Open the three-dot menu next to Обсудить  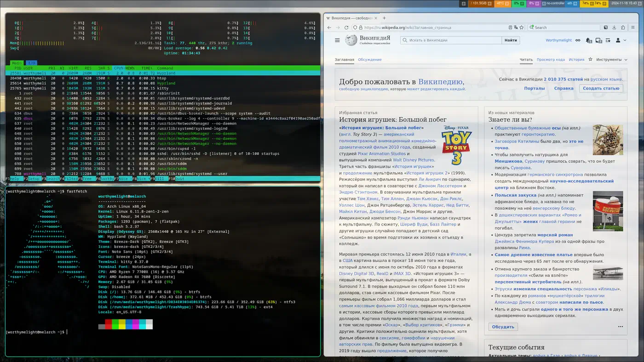[x=620, y=327]
